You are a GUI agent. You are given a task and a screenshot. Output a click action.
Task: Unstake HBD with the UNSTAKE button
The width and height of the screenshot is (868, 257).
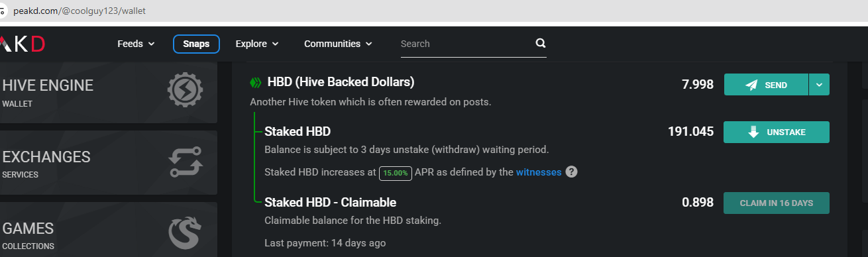coord(777,132)
